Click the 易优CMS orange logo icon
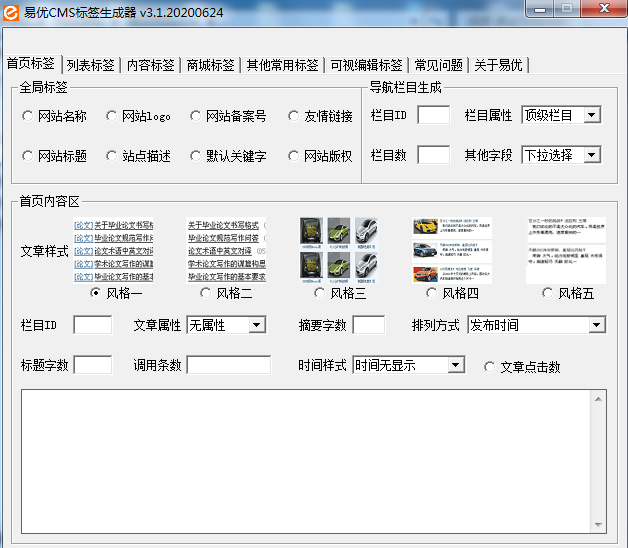628x548 pixels. (x=10, y=12)
